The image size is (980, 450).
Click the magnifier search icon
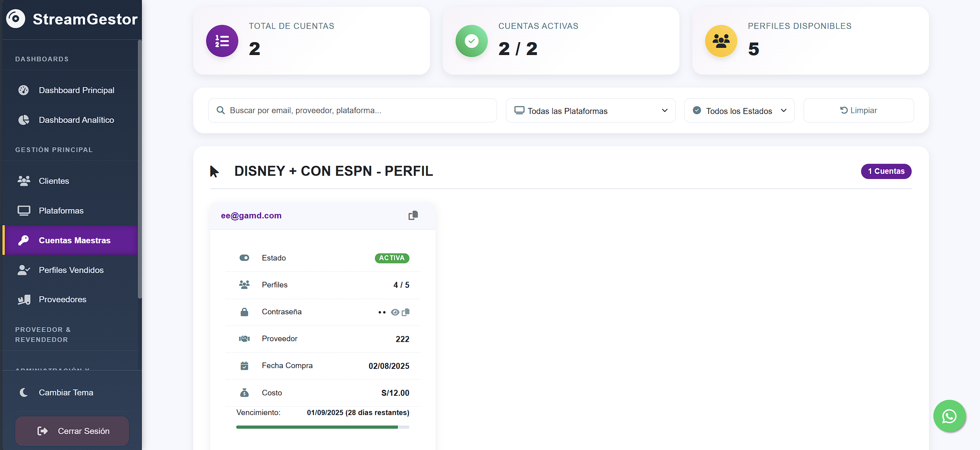221,110
